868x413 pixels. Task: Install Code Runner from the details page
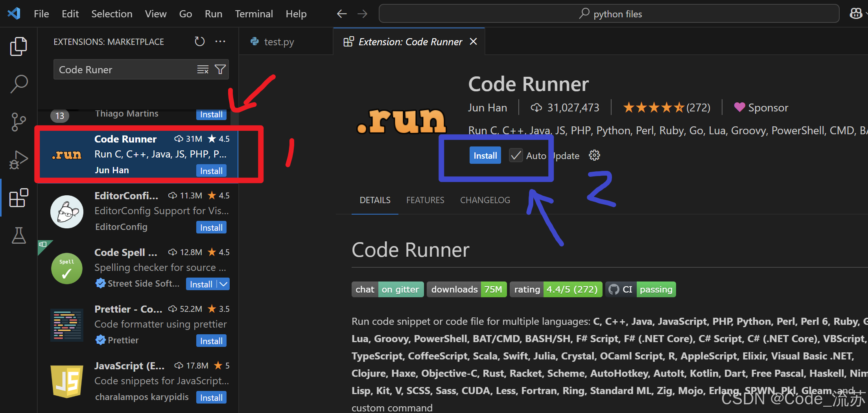[x=485, y=156]
